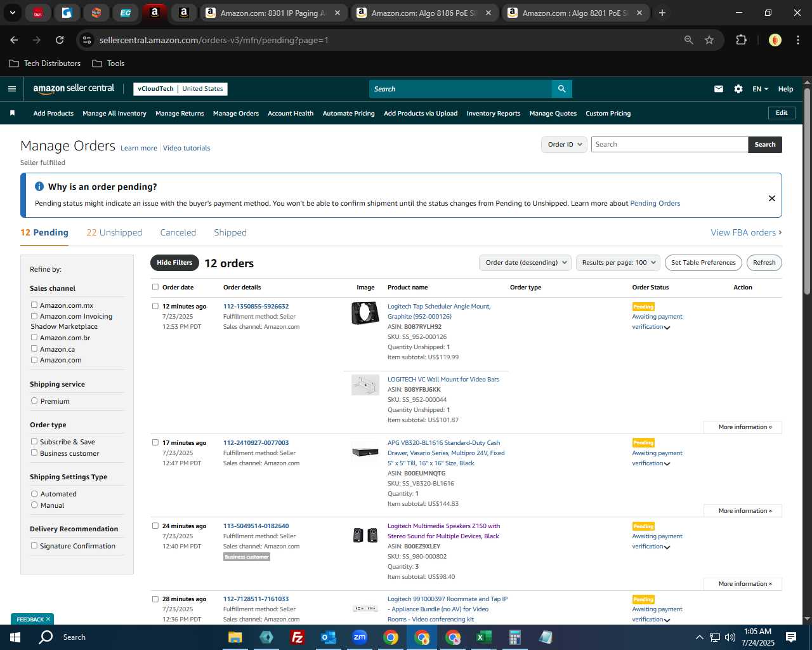
Task: Open the EN language dropdown
Action: (x=760, y=89)
